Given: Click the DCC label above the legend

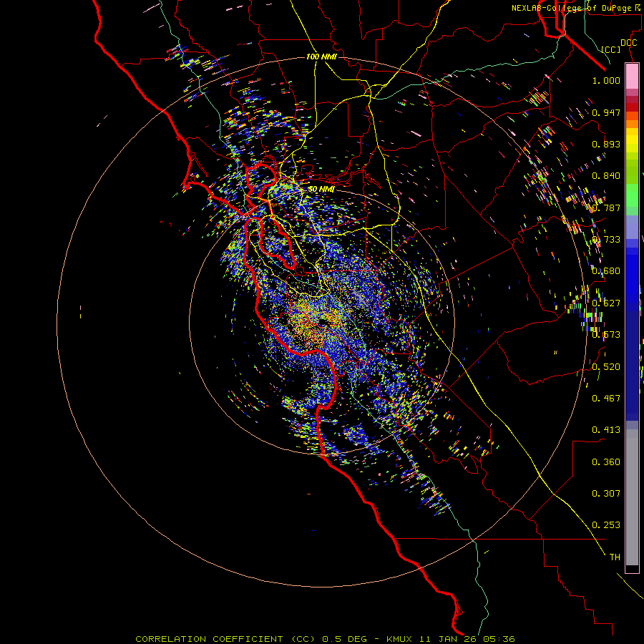Looking at the screenshot, I should click(x=628, y=43).
